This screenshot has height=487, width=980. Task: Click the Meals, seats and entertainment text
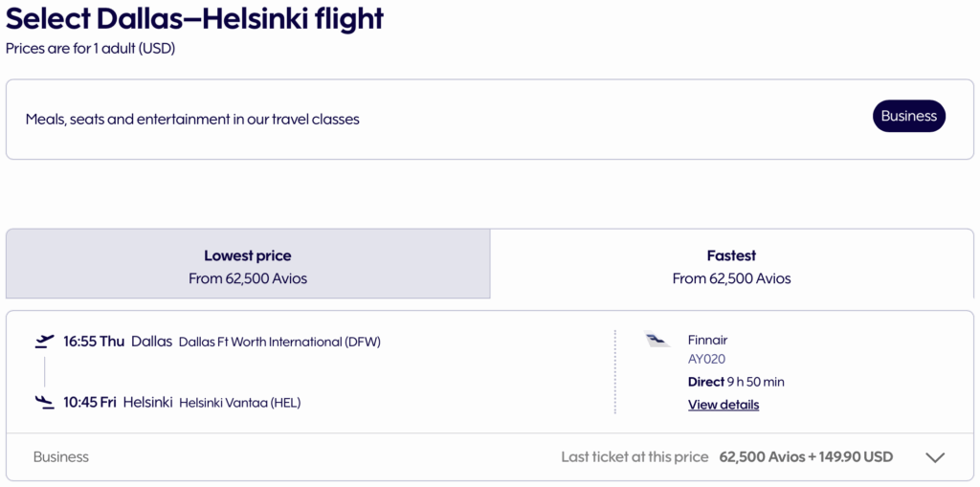[192, 120]
